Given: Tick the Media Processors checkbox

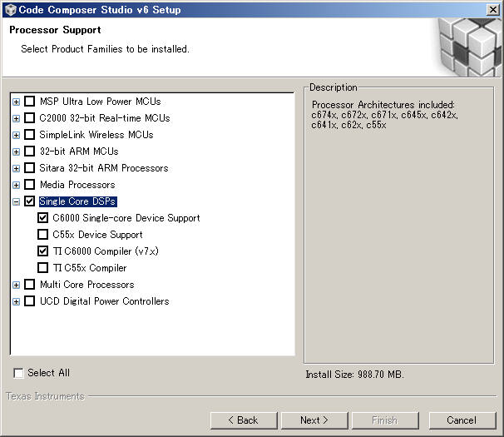Looking at the screenshot, I should (x=30, y=185).
